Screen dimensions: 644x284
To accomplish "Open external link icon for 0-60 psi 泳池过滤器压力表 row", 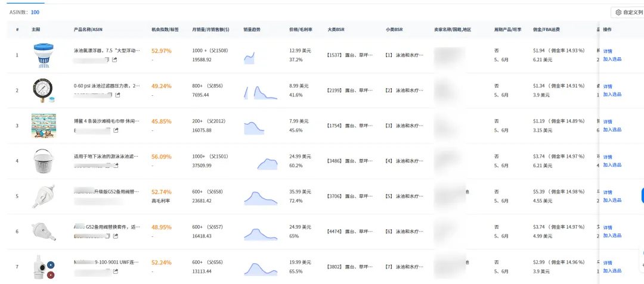I will point(118,95).
